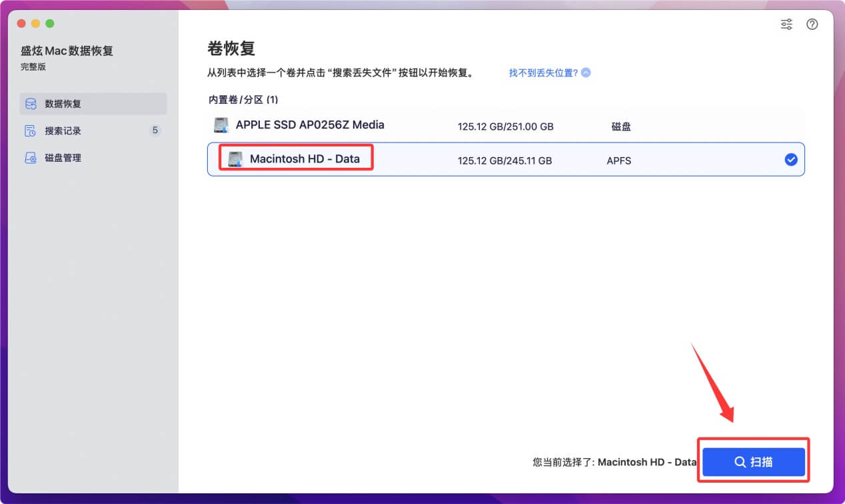The height and width of the screenshot is (504, 845).
Task: Open the 找不到丢失位置 help link
Action: [540, 72]
